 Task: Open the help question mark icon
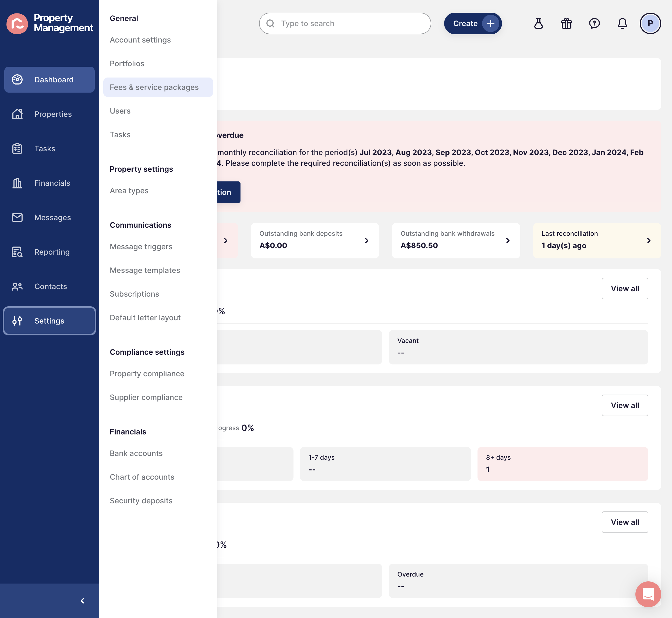594,23
